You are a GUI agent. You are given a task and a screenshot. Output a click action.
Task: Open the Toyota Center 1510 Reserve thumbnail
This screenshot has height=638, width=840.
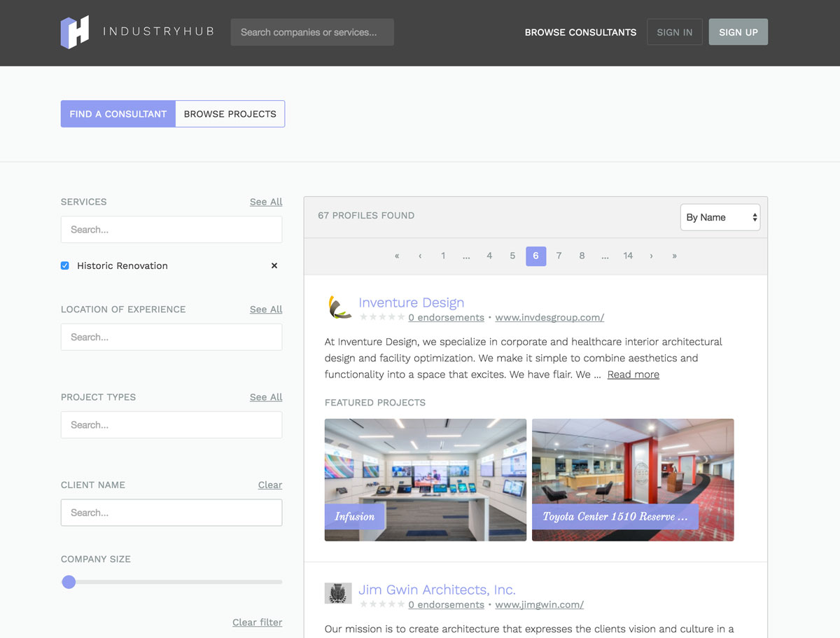(x=633, y=480)
